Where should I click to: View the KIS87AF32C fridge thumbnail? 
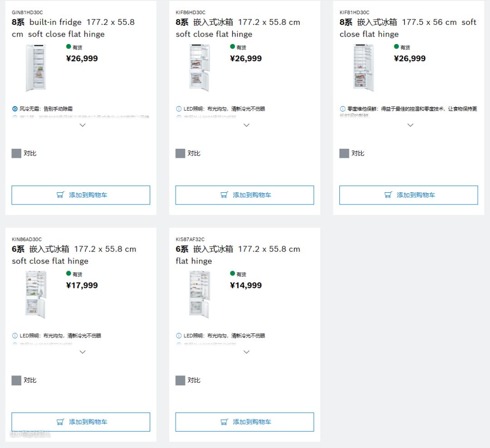200,294
